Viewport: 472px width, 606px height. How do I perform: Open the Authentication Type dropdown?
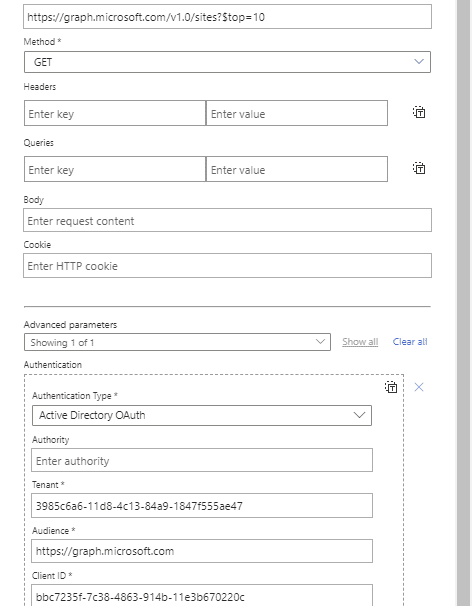pos(202,415)
